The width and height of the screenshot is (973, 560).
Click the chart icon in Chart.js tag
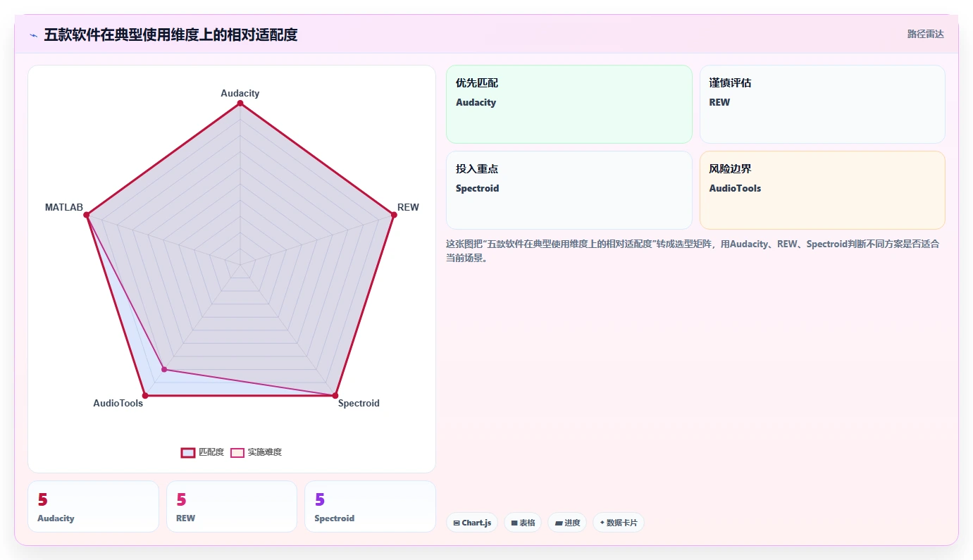tap(457, 523)
